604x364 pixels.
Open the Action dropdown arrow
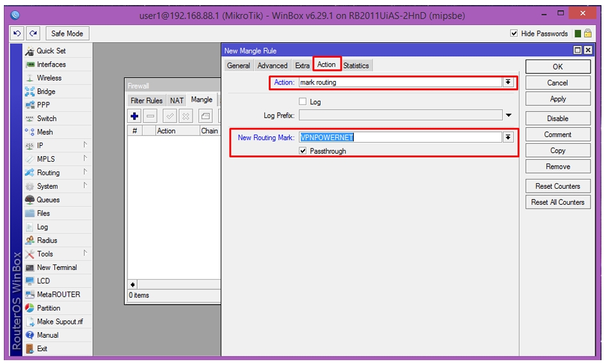click(x=509, y=83)
